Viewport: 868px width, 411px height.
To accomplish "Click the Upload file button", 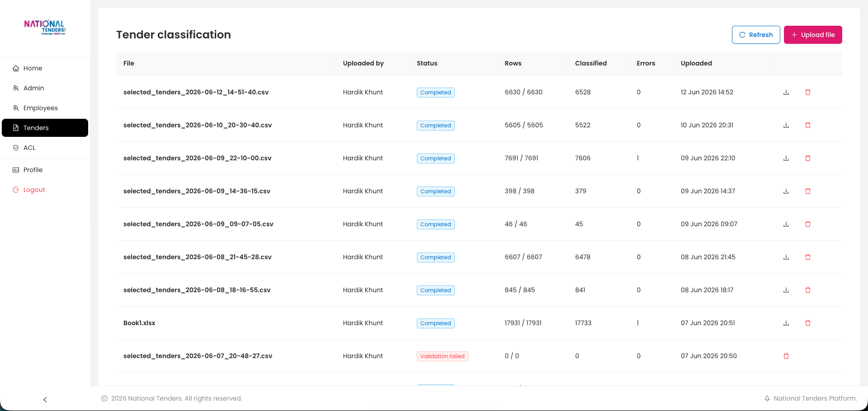I will click(813, 35).
